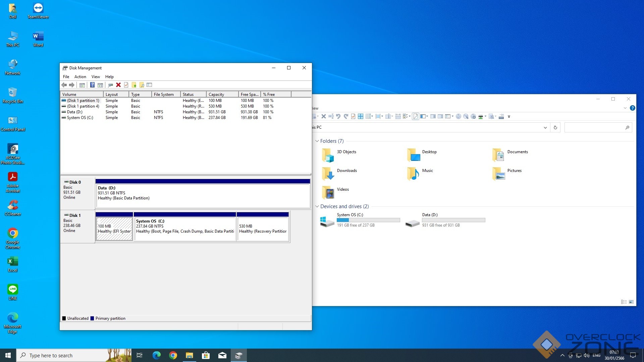Toggle large icons view at Explorer bottom right
Screen dimensions: 644x362
point(631,302)
